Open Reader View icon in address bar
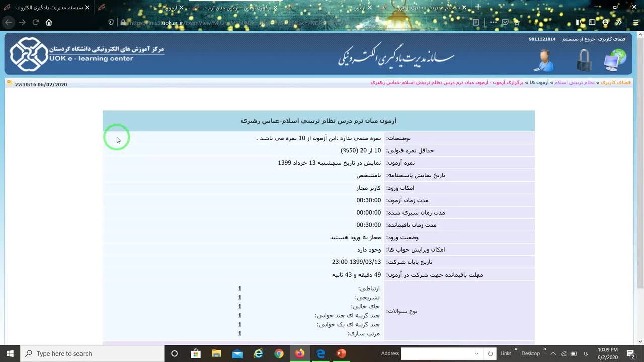Viewport: 644px width, 362px height. tap(476, 22)
